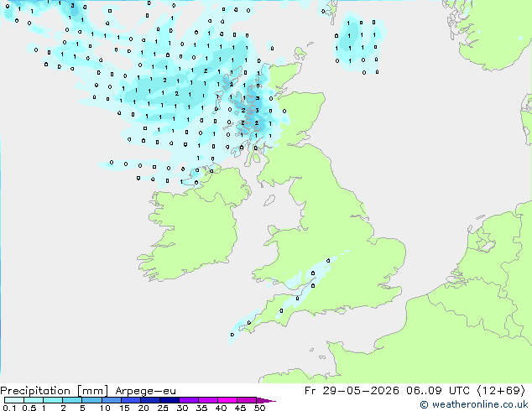
Task: Select the legend swatch between 0.5 and 1
Action: click(x=34, y=400)
